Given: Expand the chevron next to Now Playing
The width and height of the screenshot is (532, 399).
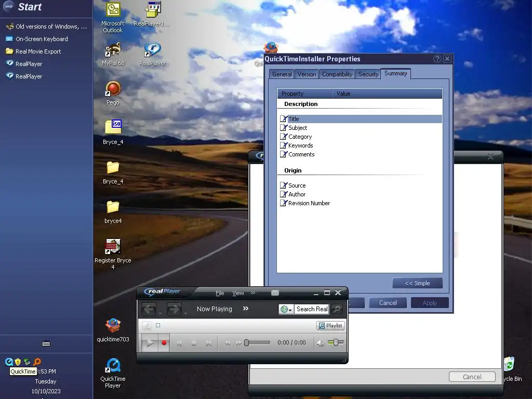Looking at the screenshot, I should click(x=246, y=309).
